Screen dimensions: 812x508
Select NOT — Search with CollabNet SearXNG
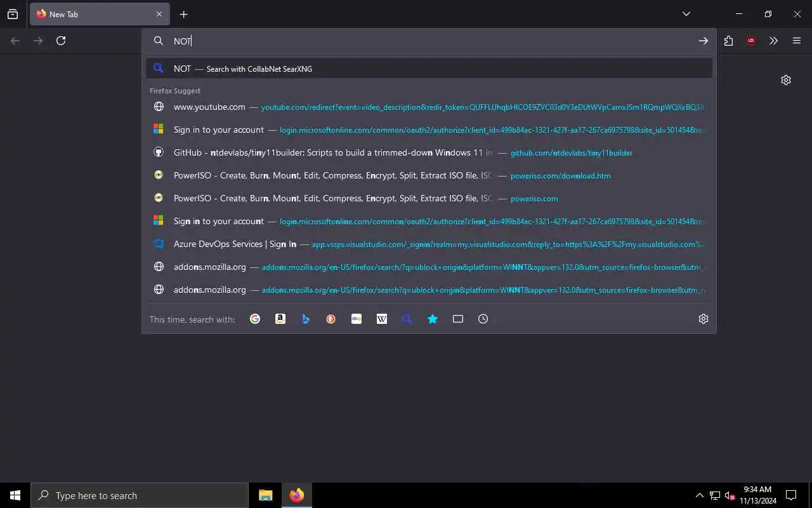(429, 69)
